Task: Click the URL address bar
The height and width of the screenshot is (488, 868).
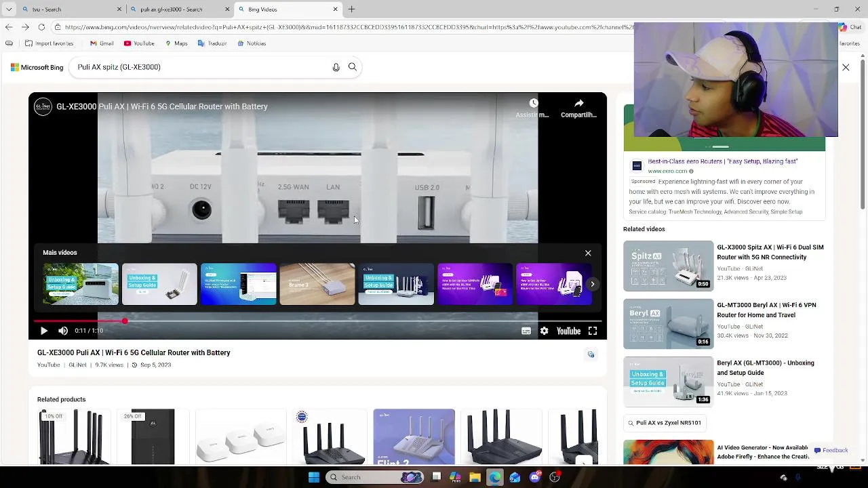Action: [348, 27]
